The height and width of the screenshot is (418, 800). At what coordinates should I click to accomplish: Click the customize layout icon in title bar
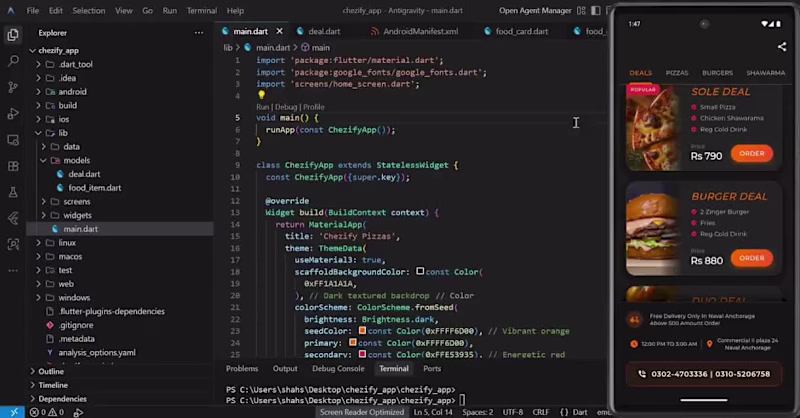coord(581,10)
